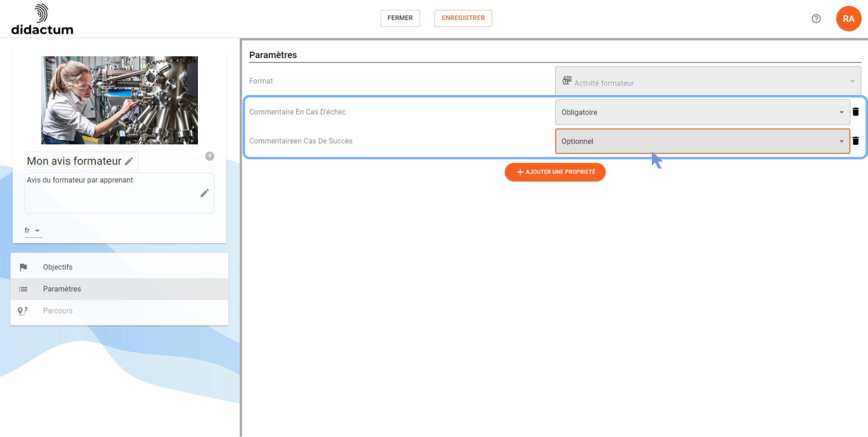The width and height of the screenshot is (868, 437).
Task: Open the Optionnel dropdown for succès comment
Action: coord(703,141)
